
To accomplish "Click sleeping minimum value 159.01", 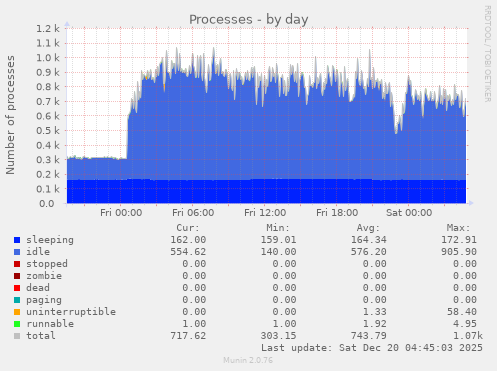I will click(x=278, y=240).
